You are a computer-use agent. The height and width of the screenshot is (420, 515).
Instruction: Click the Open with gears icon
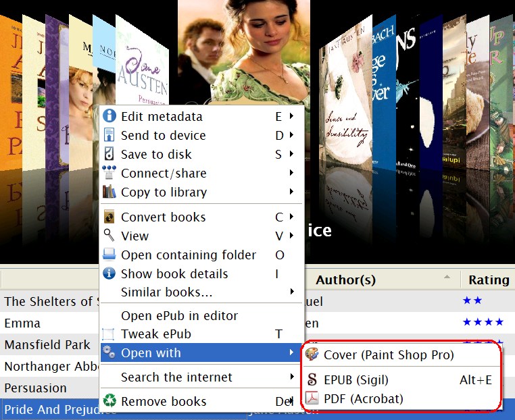tap(109, 352)
